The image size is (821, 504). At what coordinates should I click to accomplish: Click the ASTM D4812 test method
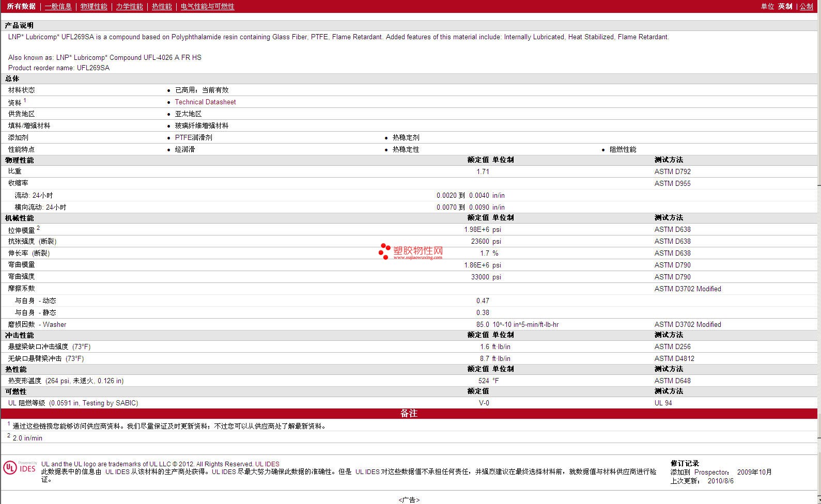(x=674, y=358)
